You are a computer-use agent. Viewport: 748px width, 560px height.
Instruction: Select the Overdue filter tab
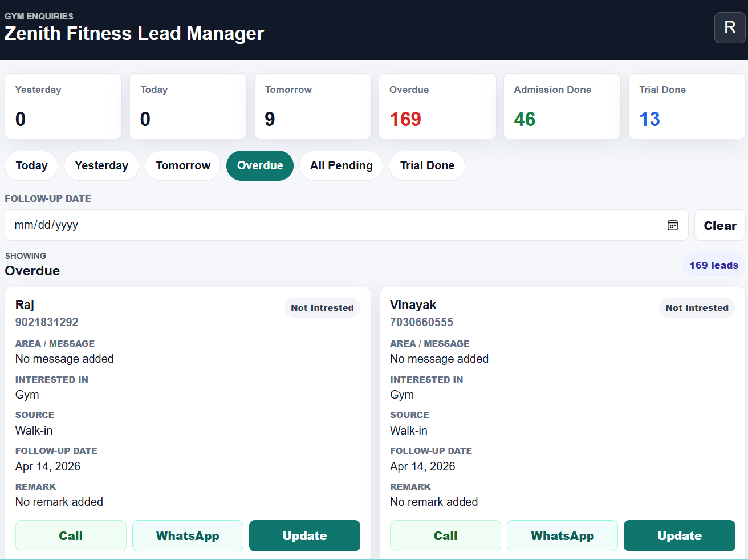260,165
